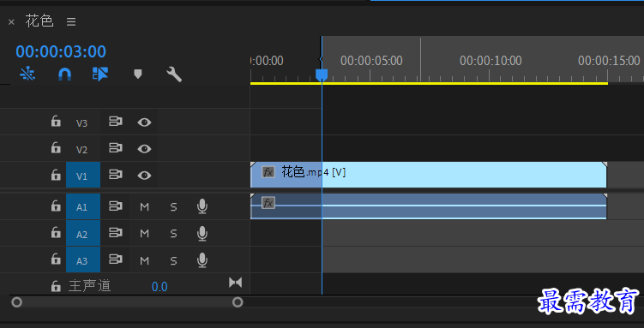Image resolution: width=644 pixels, height=328 pixels.
Task: Click the master track output bowtie icon
Action: pyautogui.click(x=235, y=283)
